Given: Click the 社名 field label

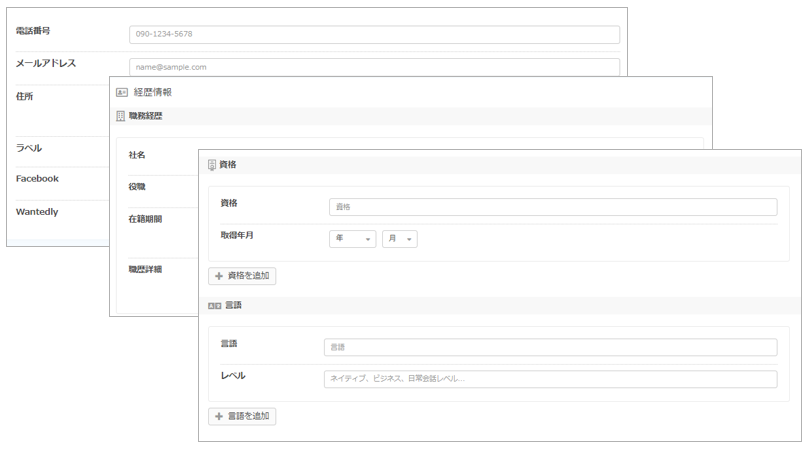Looking at the screenshot, I should 137,156.
